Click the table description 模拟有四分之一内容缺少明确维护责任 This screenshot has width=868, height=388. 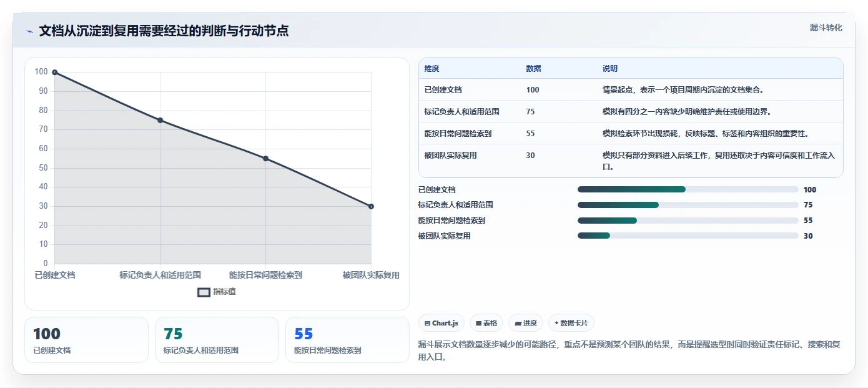[687, 112]
